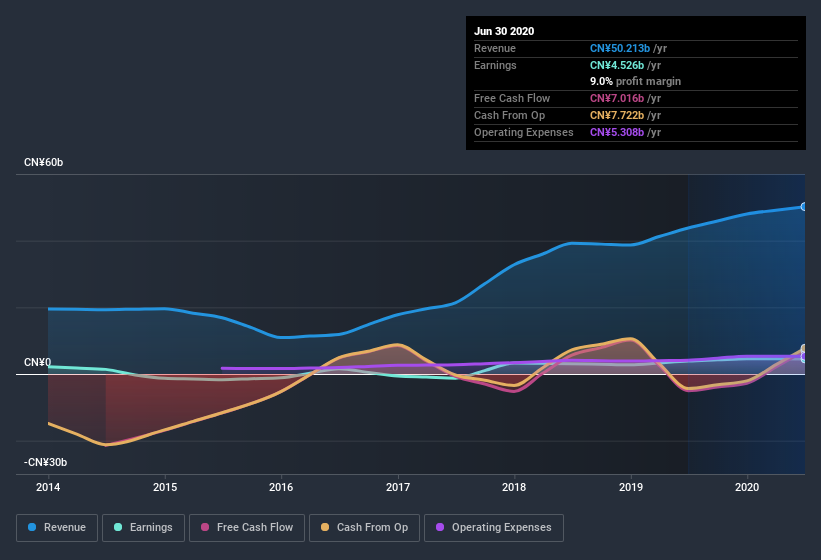Toggle Cash From Op legend item
This screenshot has height=560, width=821.
364,527
